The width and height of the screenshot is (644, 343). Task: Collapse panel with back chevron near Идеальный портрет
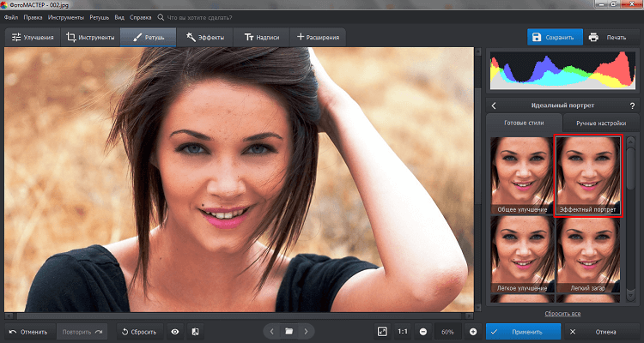tap(494, 105)
